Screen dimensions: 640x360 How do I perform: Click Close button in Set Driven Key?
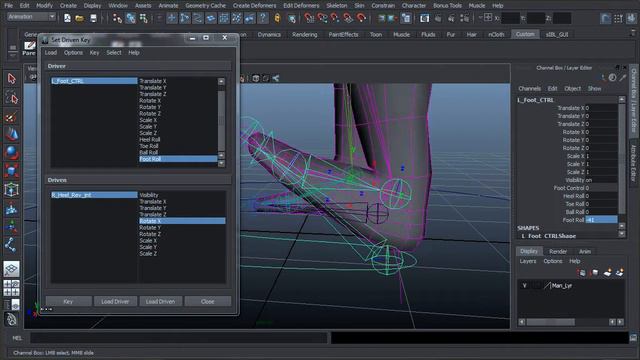tap(208, 301)
